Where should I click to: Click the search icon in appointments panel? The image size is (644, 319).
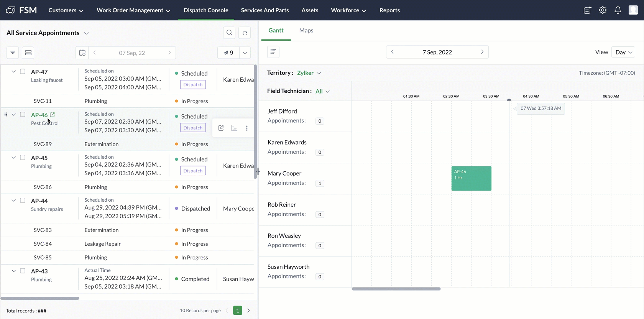(x=229, y=33)
